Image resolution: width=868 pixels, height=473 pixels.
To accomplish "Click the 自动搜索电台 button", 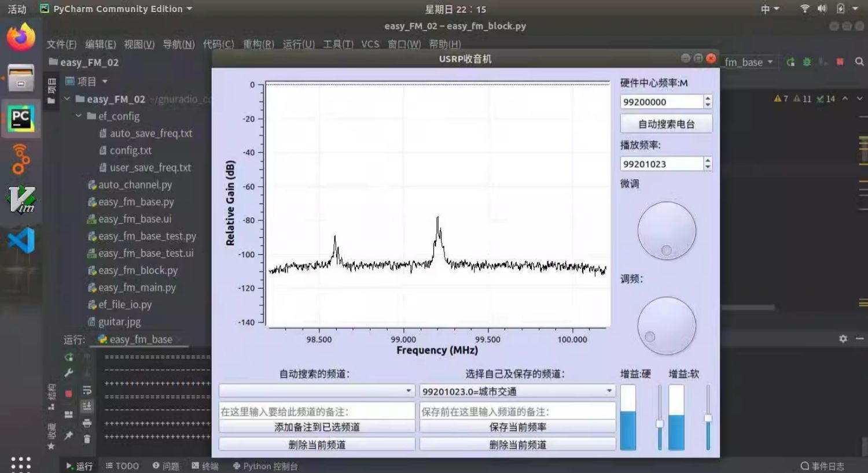I will tap(666, 124).
